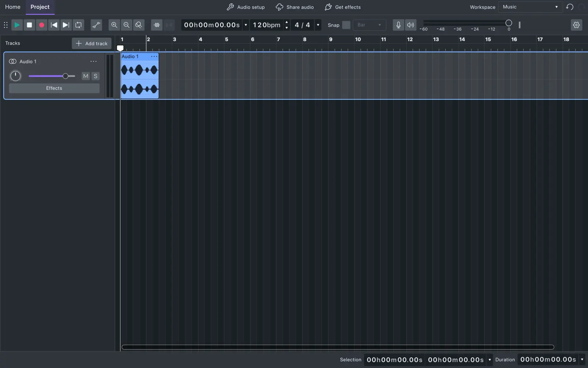Switch to the Home tab
Viewport: 588px width, 368px height.
(13, 7)
